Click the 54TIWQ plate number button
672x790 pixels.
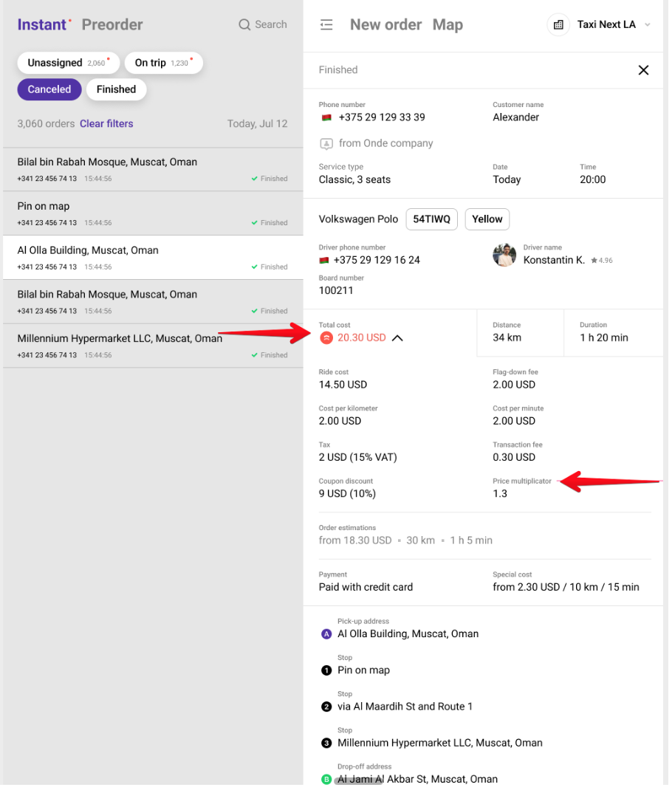pyautogui.click(x=433, y=220)
